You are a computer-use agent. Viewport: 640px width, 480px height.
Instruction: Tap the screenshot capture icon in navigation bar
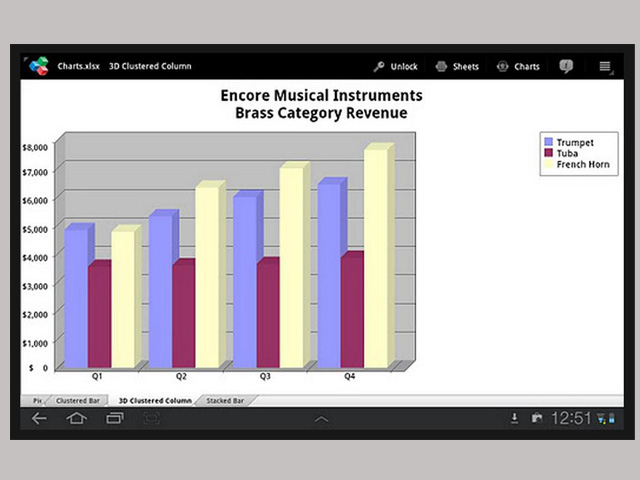pyautogui.click(x=150, y=418)
